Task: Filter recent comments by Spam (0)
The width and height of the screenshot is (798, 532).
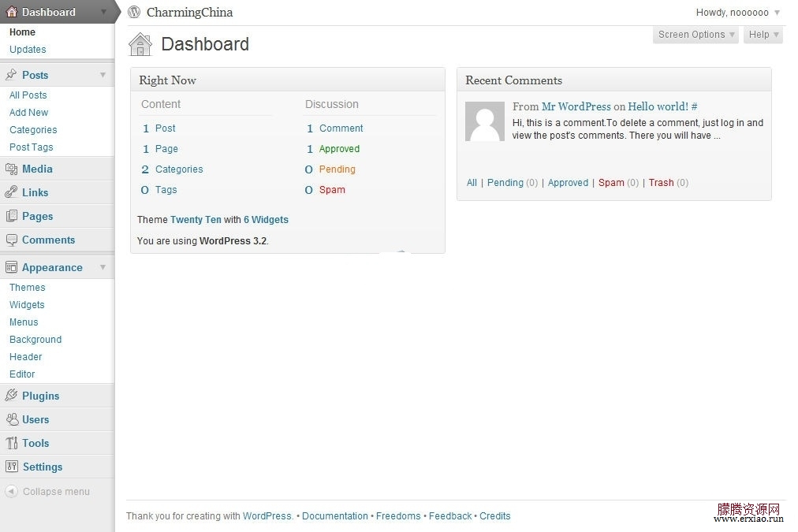Action: (x=618, y=183)
